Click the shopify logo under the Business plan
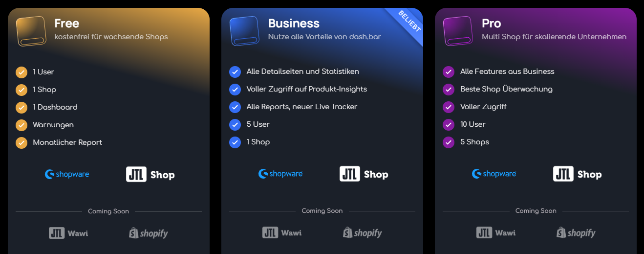The width and height of the screenshot is (644, 254). click(x=362, y=232)
